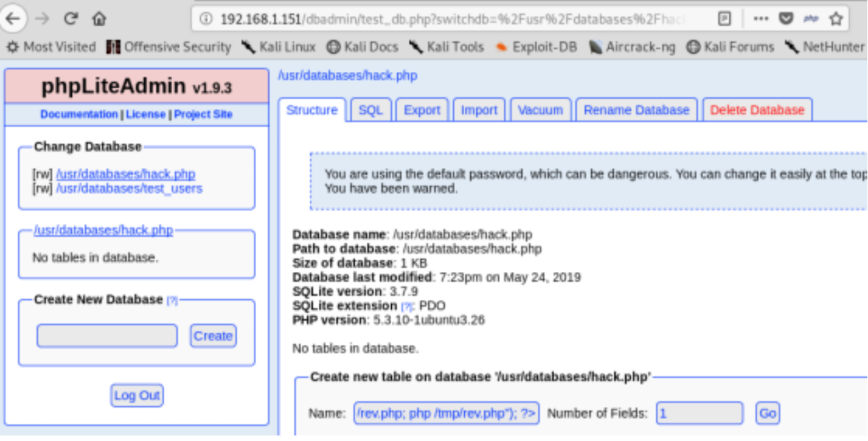The height and width of the screenshot is (441, 868).
Task: Open page actions three-dot menu
Action: pyautogui.click(x=761, y=19)
